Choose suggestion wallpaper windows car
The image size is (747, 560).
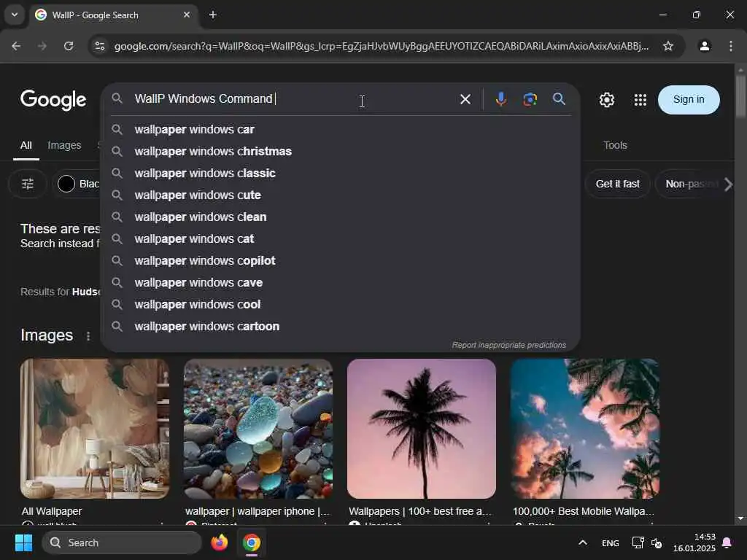[340, 130]
